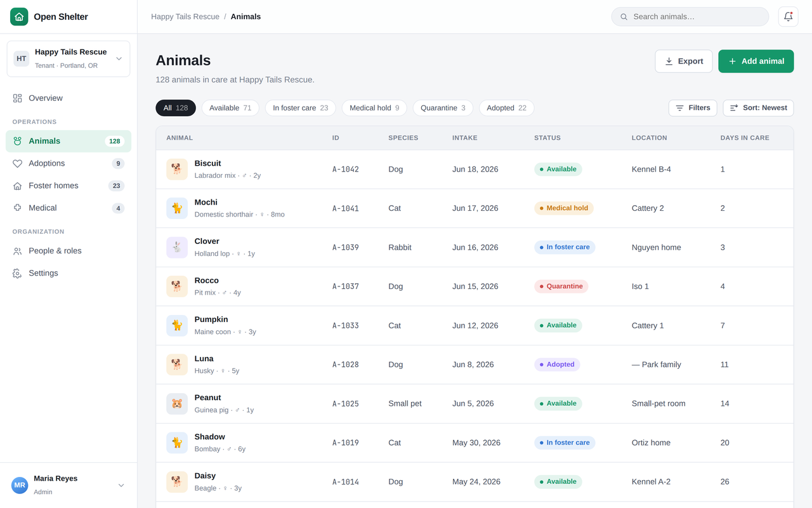Click the Ortiz home location cell
Viewport: 812px width, 508px height.
tap(651, 443)
